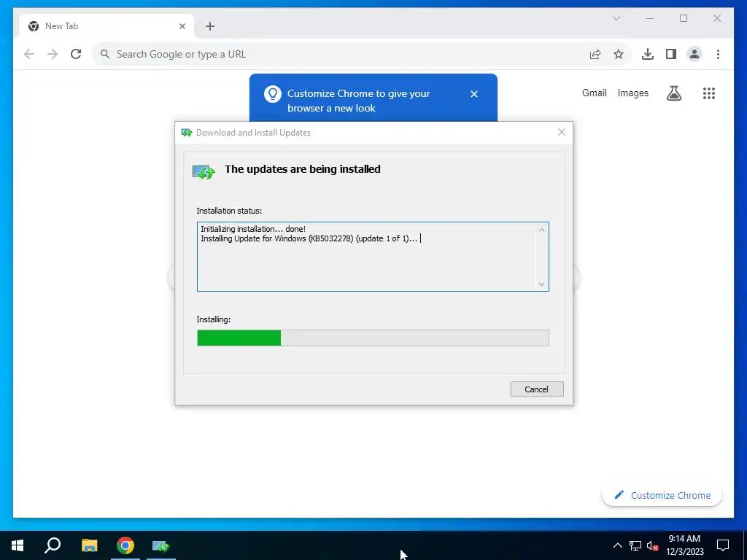
Task: Open File Explorer from taskbar
Action: coord(89,545)
